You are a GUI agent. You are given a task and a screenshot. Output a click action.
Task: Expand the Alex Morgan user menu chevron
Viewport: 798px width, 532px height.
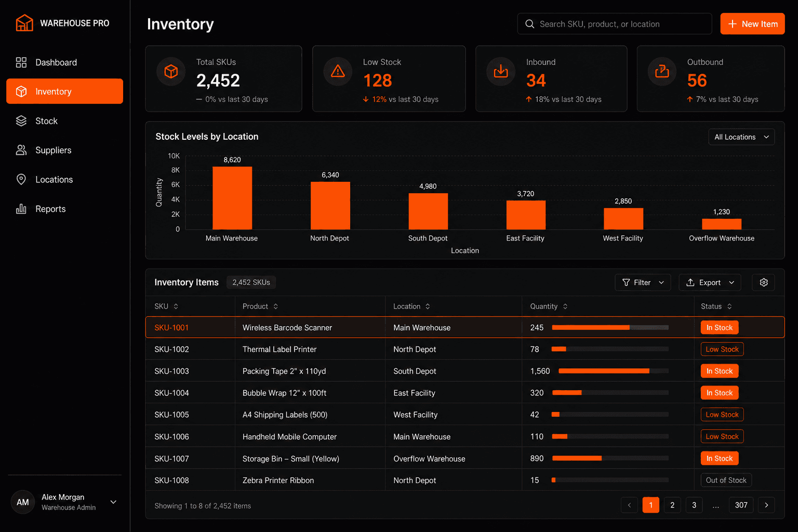click(x=113, y=502)
